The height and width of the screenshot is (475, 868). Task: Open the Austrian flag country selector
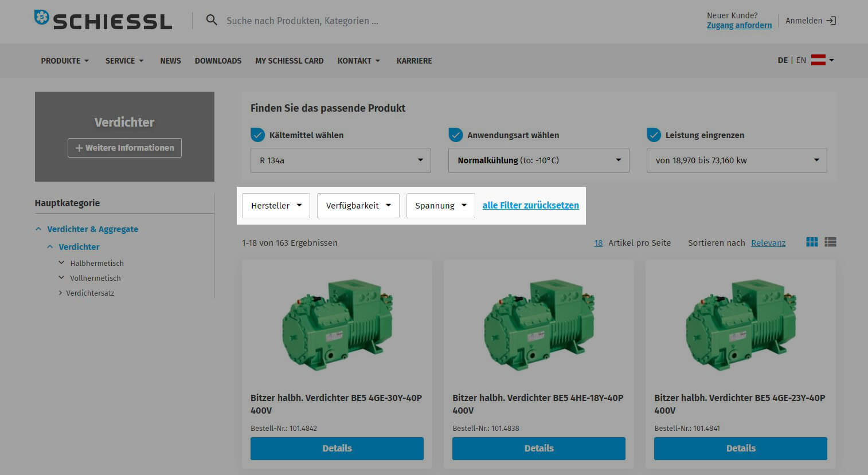click(x=822, y=60)
